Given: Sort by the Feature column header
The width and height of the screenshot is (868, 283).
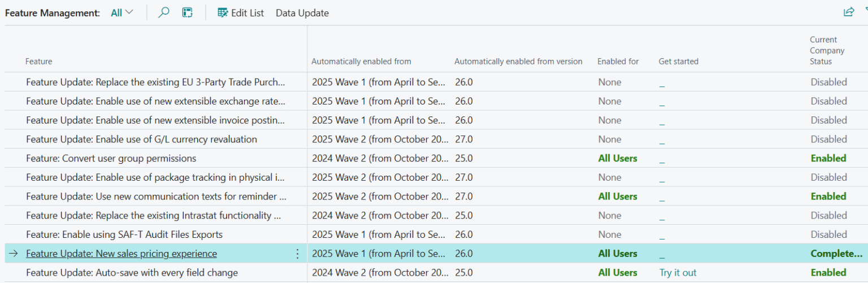Looking at the screenshot, I should (x=38, y=61).
